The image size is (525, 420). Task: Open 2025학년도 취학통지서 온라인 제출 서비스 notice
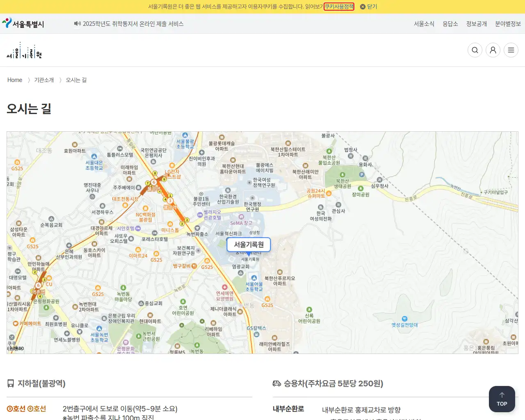tap(133, 24)
